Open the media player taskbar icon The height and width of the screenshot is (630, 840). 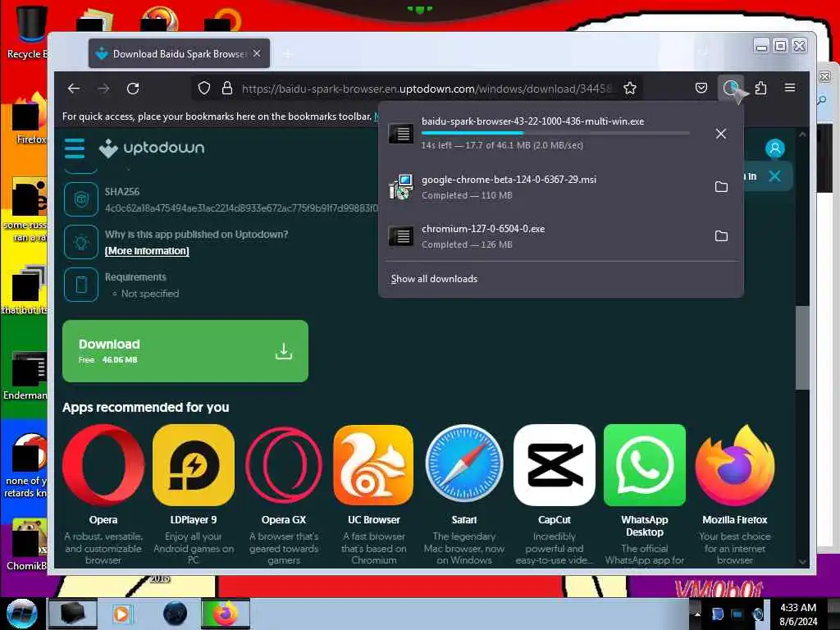pos(122,614)
